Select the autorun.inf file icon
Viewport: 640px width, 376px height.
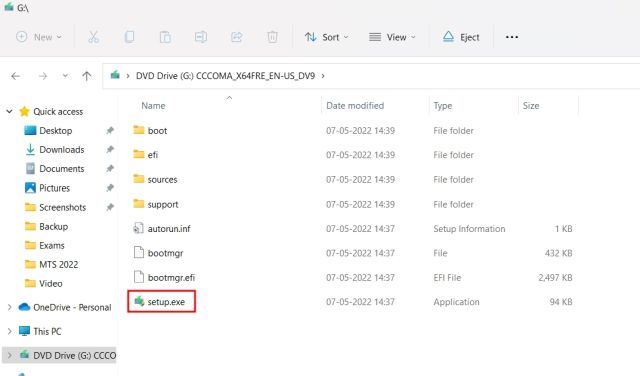tap(139, 228)
